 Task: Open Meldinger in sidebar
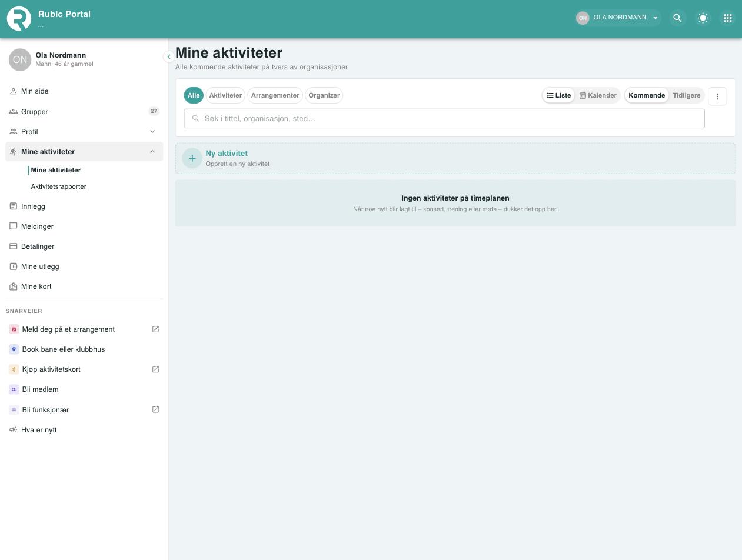pyautogui.click(x=84, y=226)
